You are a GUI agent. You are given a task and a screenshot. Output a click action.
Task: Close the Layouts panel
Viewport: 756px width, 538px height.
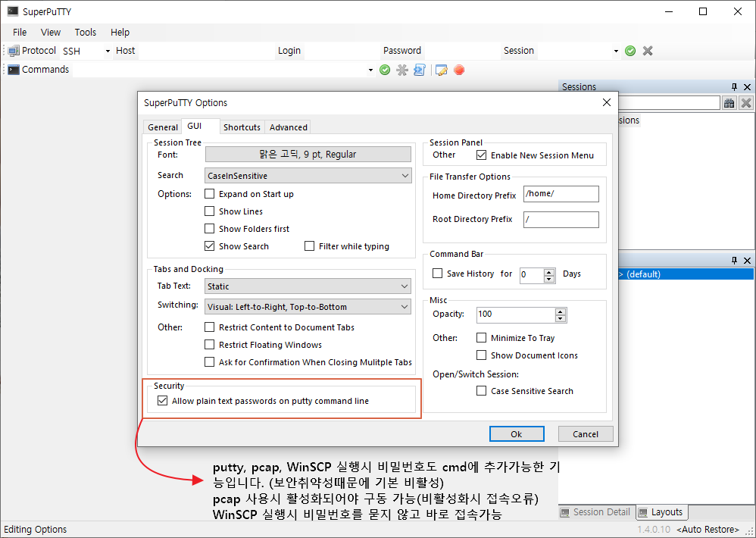click(x=748, y=261)
